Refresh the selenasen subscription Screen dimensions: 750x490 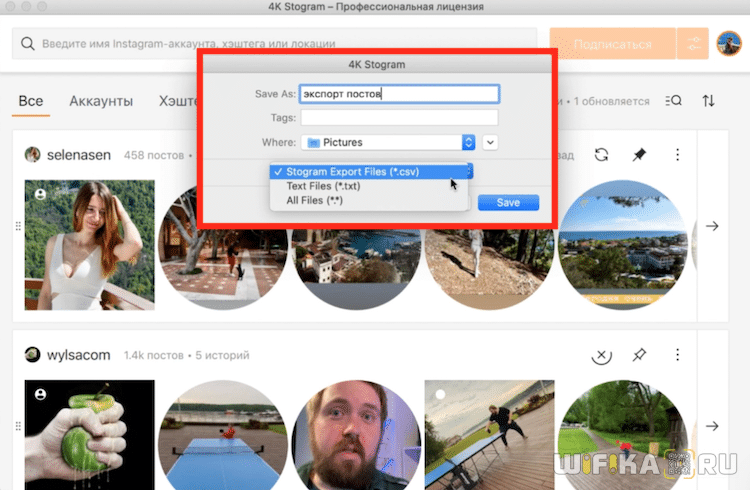point(601,155)
